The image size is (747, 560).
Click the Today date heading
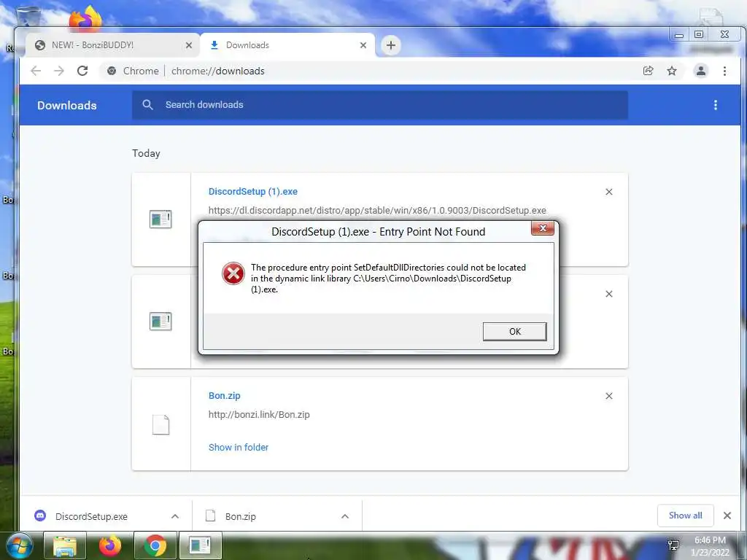click(146, 153)
